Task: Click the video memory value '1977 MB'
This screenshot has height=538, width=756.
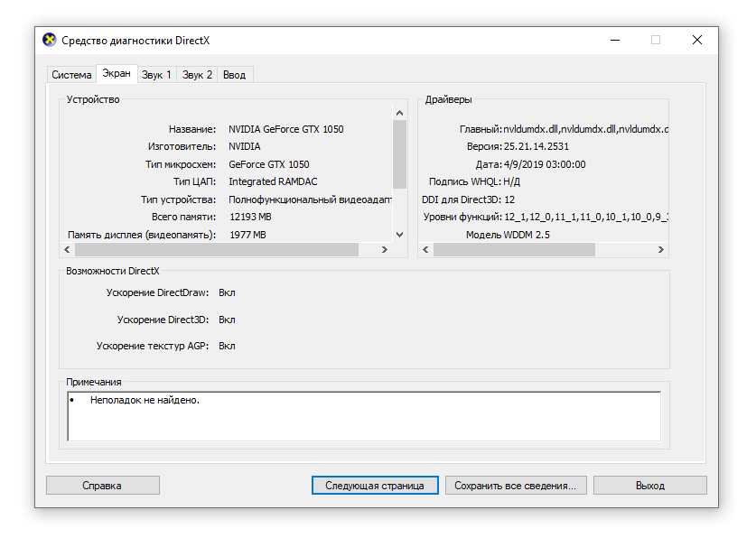Action: [247, 235]
